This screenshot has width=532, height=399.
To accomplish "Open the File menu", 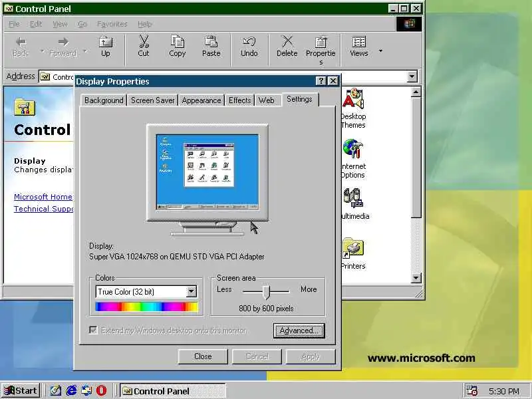I will [x=14, y=24].
